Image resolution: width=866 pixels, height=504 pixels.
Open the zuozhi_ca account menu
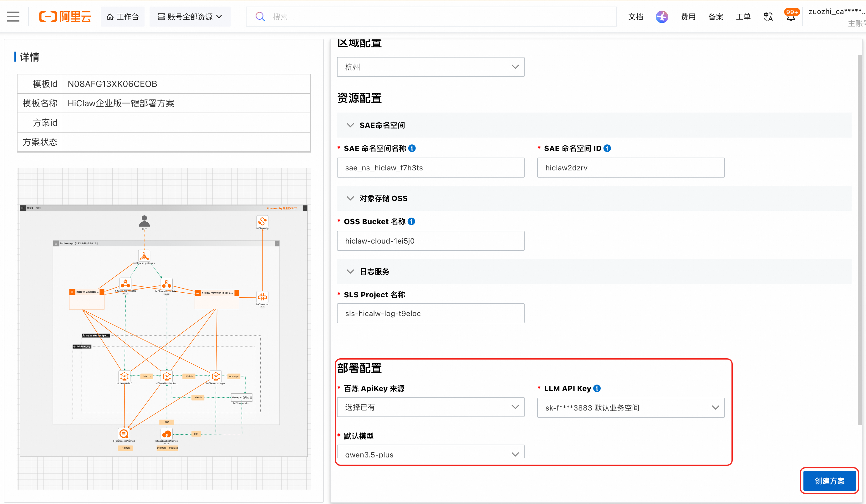click(837, 17)
